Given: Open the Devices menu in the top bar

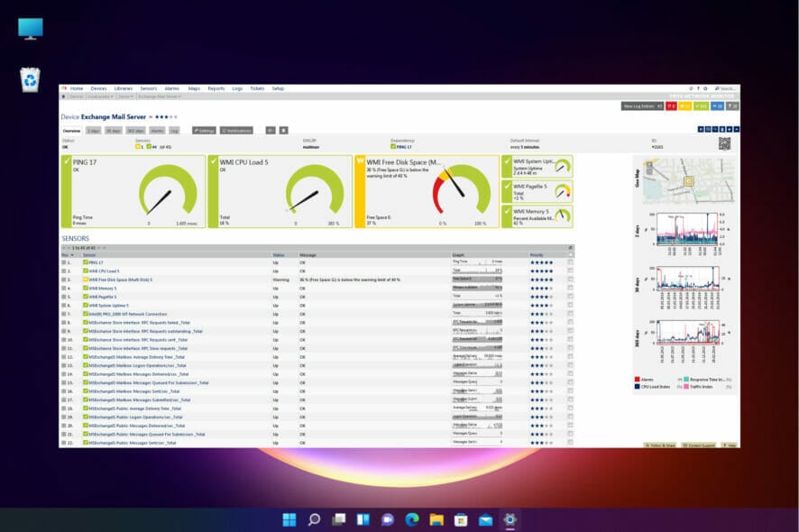Looking at the screenshot, I should [99, 88].
